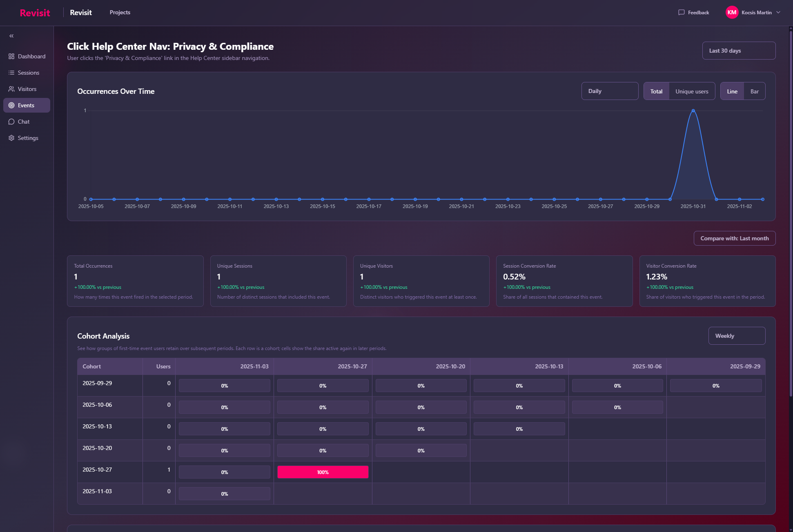Collapse the sidebar using the chevron icon

click(x=11, y=36)
